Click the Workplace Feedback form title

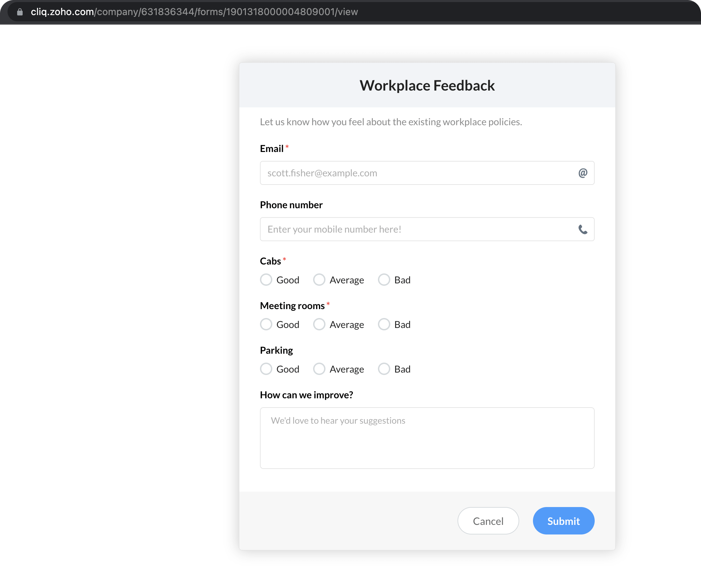click(427, 85)
